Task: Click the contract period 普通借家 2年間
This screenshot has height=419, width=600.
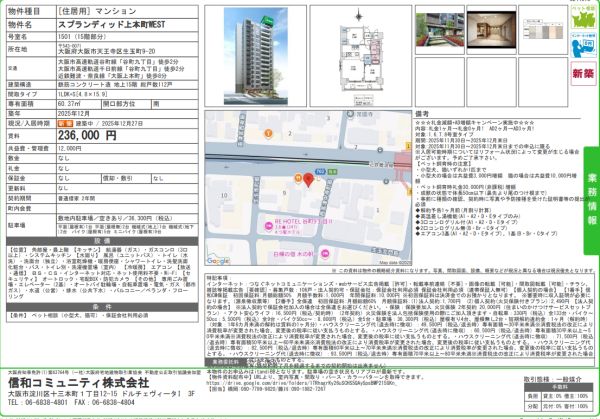Action: coord(77,199)
